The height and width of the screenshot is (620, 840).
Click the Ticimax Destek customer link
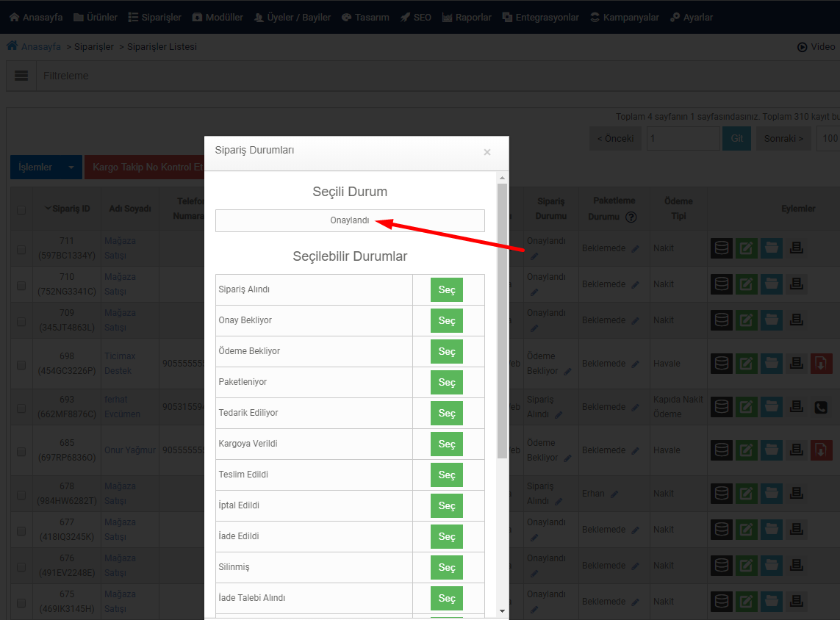120,364
